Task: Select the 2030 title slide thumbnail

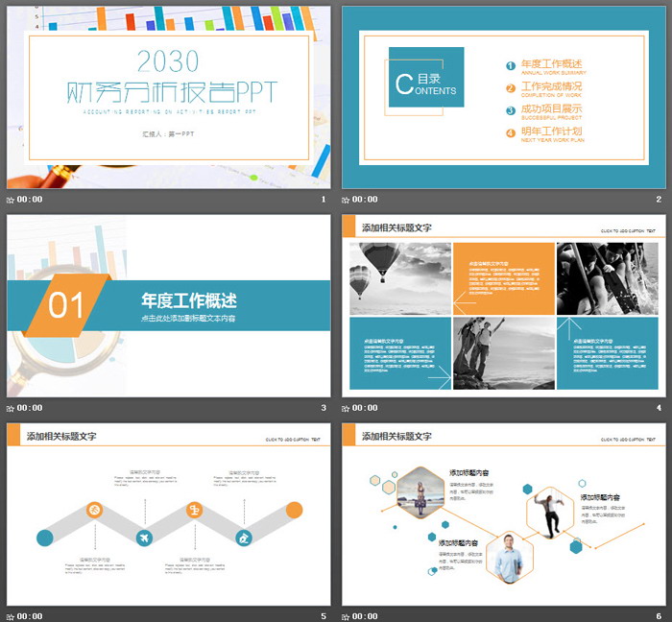Action: (x=168, y=96)
